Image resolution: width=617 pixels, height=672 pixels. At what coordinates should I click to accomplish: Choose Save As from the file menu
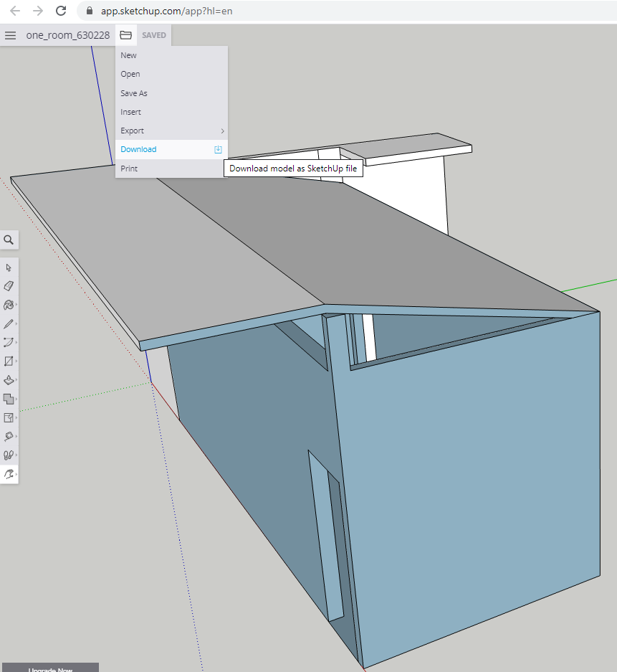pos(134,93)
